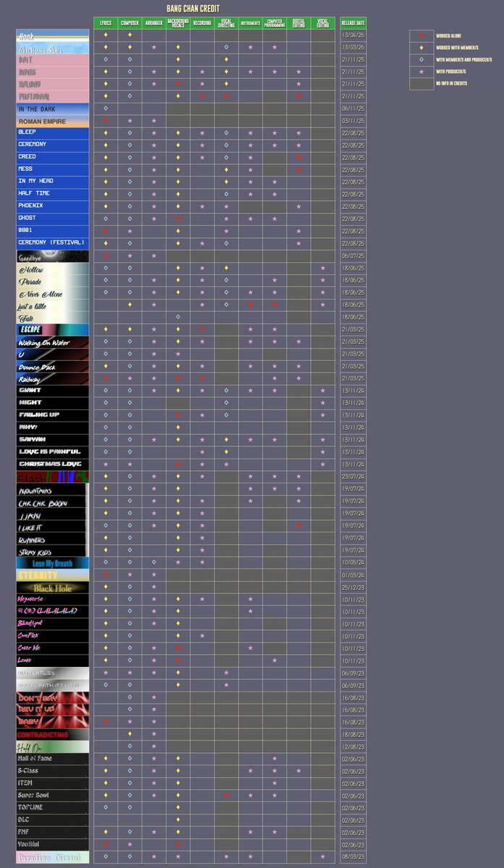Click the release date 06/11/25
This screenshot has height=868, width=504.
353,108
